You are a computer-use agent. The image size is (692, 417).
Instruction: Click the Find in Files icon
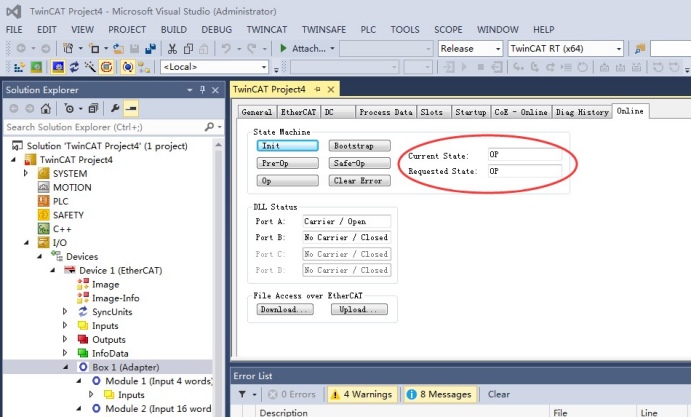639,49
